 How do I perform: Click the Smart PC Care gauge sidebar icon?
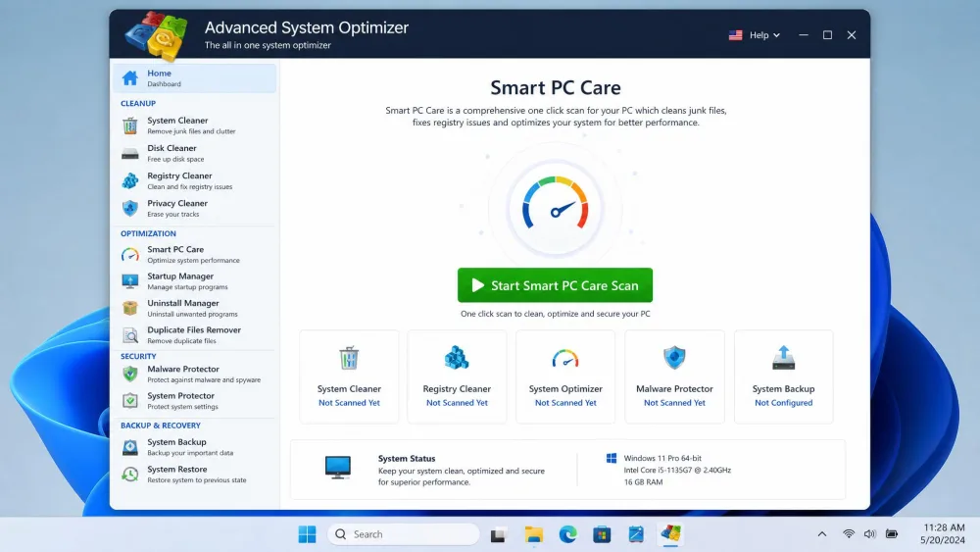pyautogui.click(x=130, y=255)
